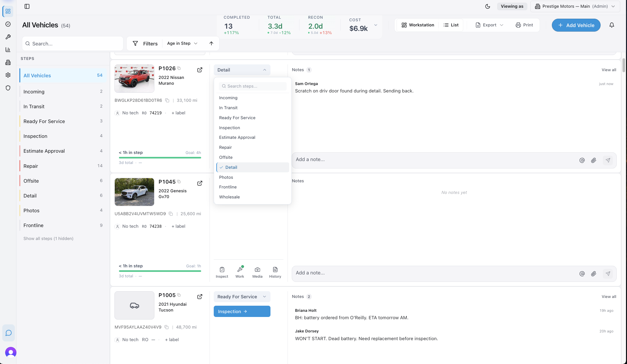The image size is (627, 364).
Task: Click P1026 step progress bar
Action: pos(160,158)
